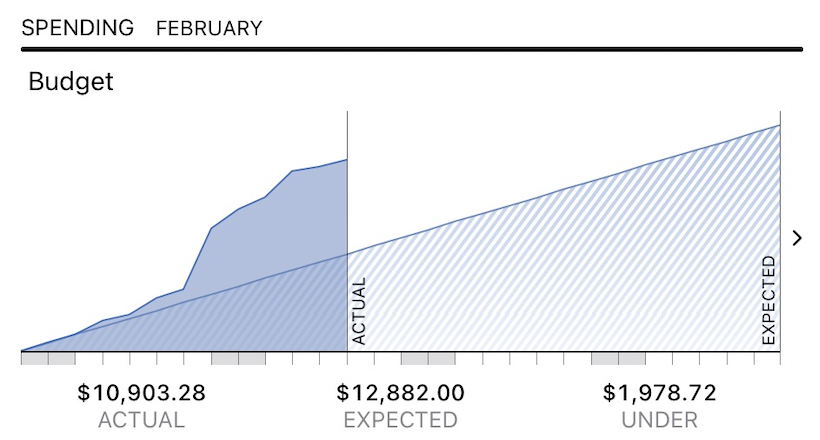The image size is (820, 440).
Task: Select the first gray weekend marker on timeline
Action: pos(48,358)
